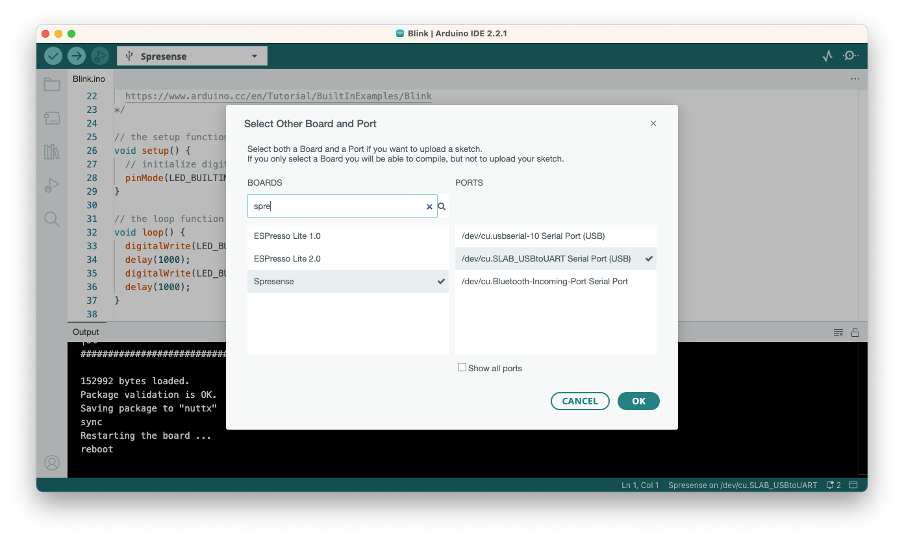Toggle bottom panel icon in status bar

pos(854,485)
